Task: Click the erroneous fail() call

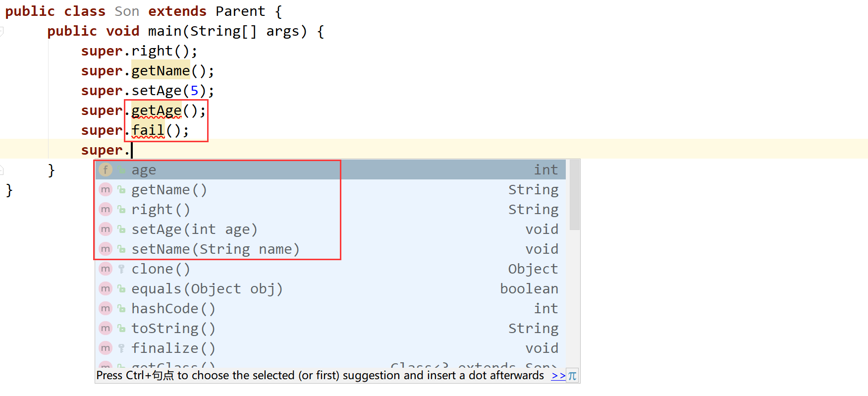Action: (160, 130)
